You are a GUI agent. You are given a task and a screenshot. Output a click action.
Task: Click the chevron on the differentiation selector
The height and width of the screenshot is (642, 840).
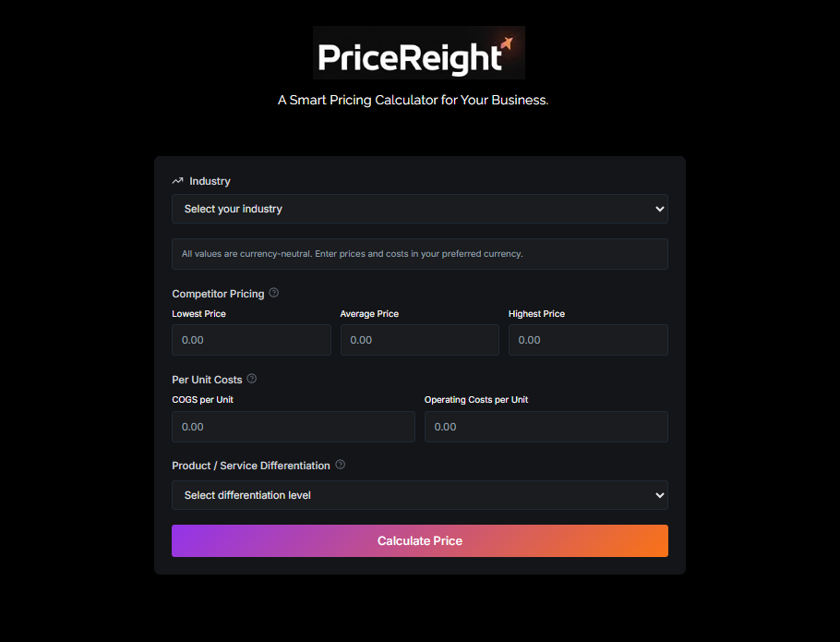click(661, 495)
